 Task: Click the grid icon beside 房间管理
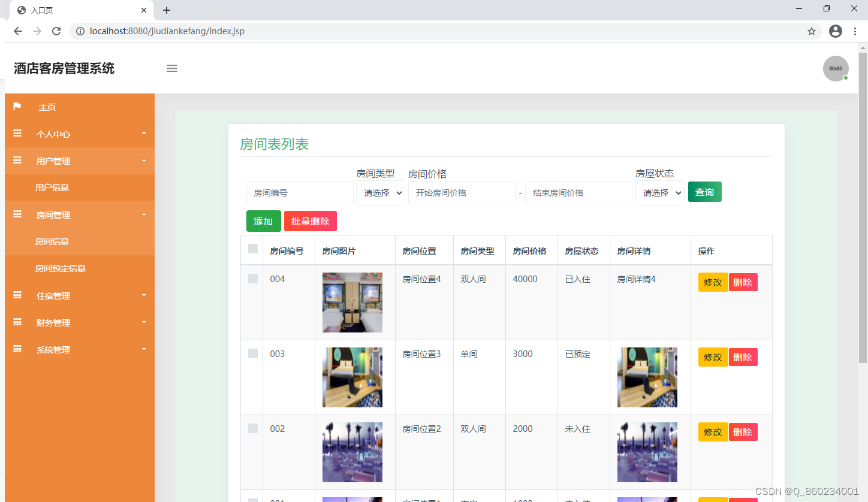(x=17, y=214)
